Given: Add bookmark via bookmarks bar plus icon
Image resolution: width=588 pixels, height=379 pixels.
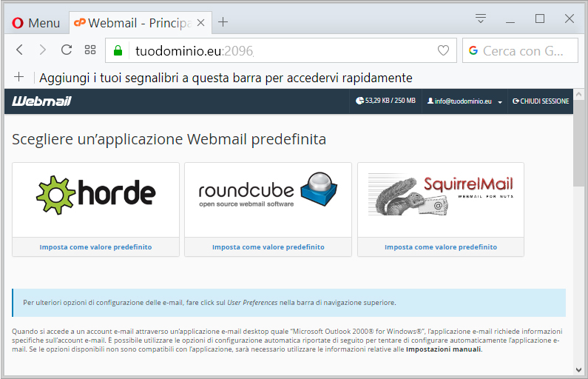Looking at the screenshot, I should click(x=18, y=77).
